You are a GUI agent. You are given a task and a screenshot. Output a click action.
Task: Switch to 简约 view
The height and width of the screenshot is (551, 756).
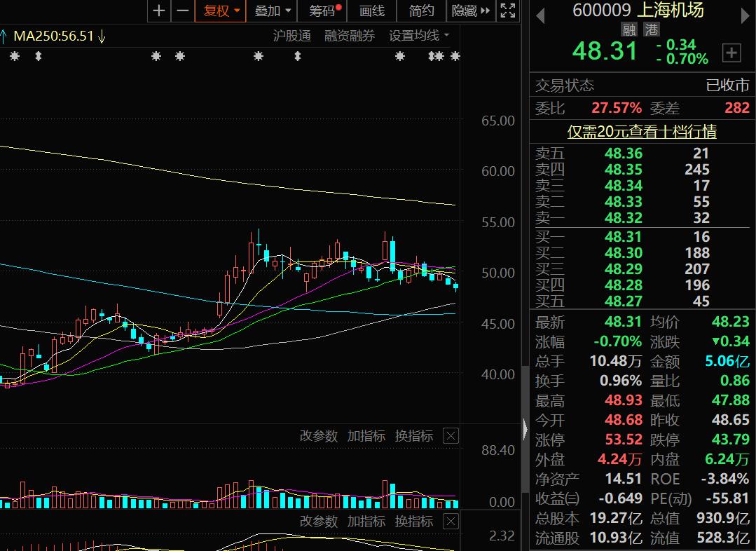421,11
